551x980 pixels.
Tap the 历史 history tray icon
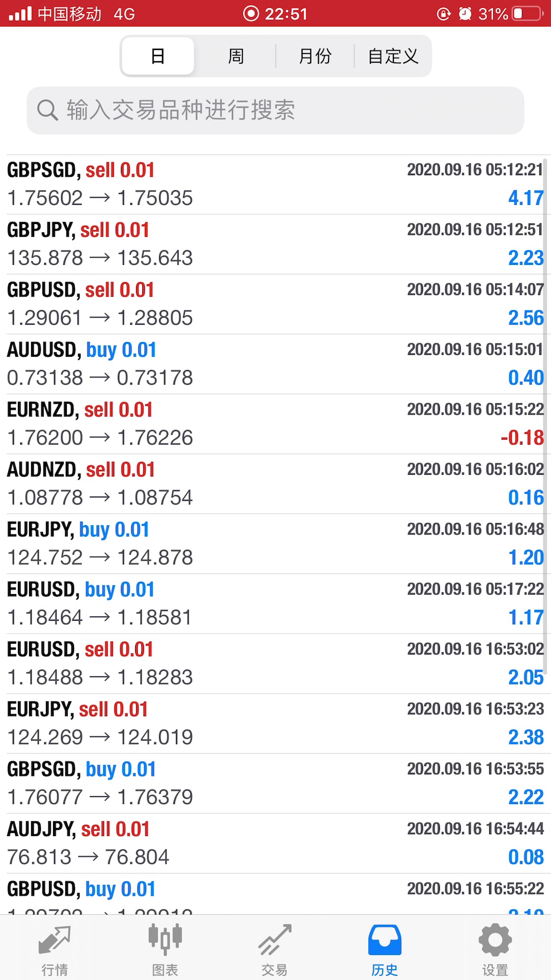coord(385,941)
